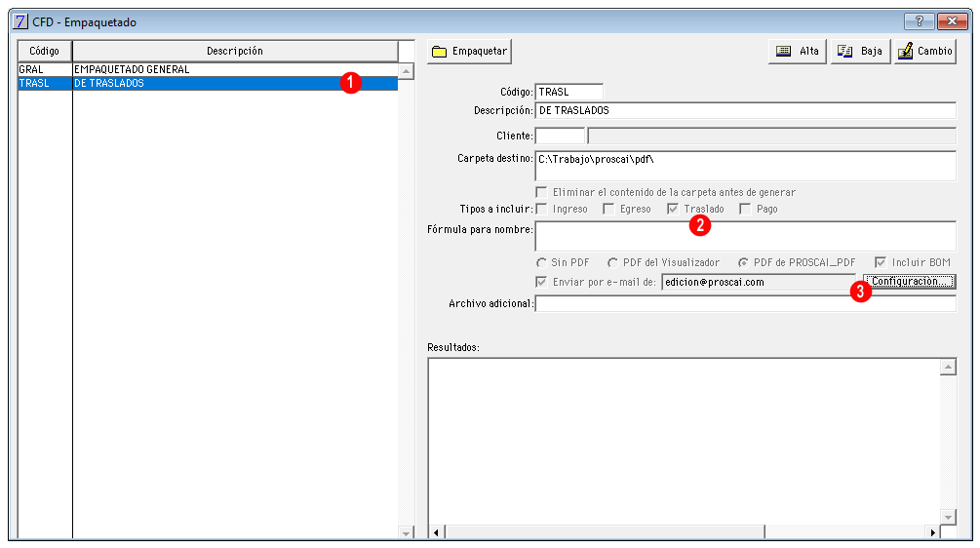Click the list scrollbar up arrow
The height and width of the screenshot is (548, 980).
point(407,70)
